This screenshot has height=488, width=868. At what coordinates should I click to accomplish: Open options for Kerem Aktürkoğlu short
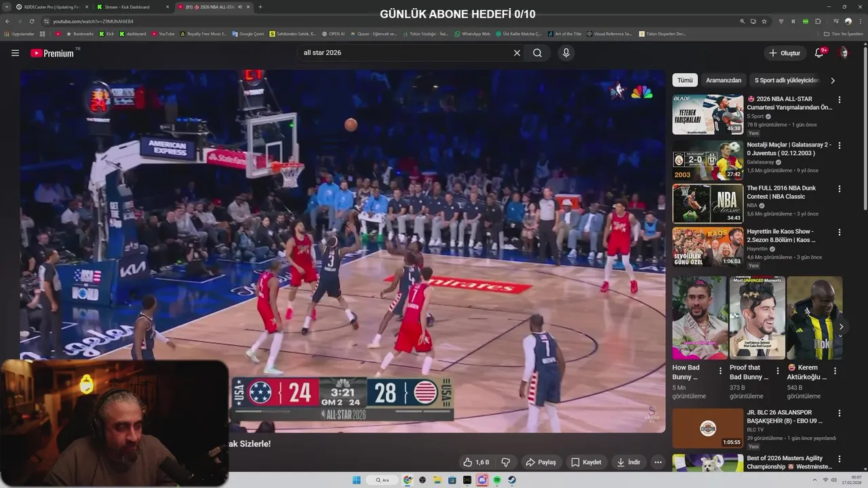click(835, 371)
